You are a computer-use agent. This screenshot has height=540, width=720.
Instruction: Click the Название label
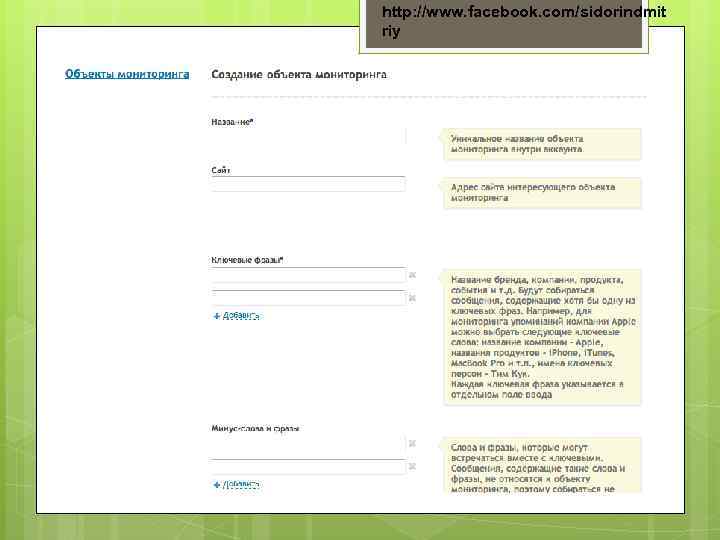pyautogui.click(x=232, y=122)
